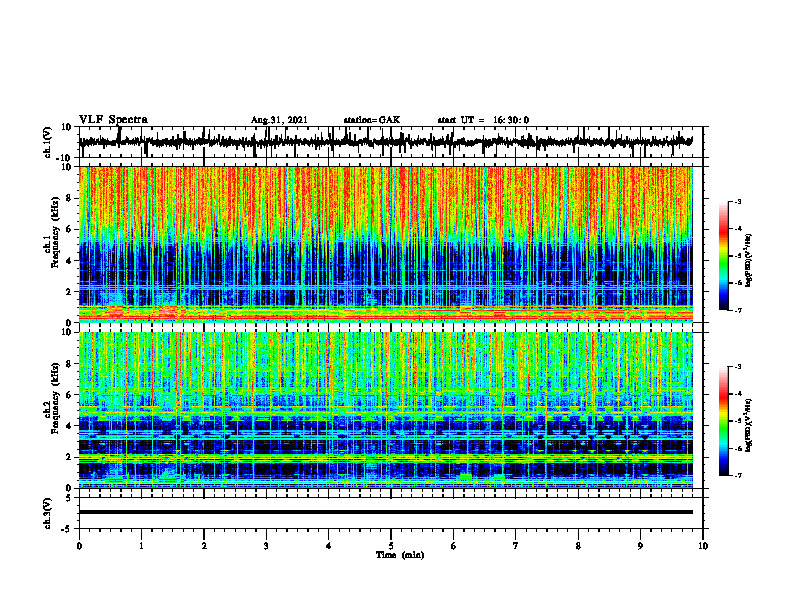This screenshot has width=792, height=612.
Task: Click the "4" kHz tick on ch.2 spectrogram
Action: (x=69, y=426)
